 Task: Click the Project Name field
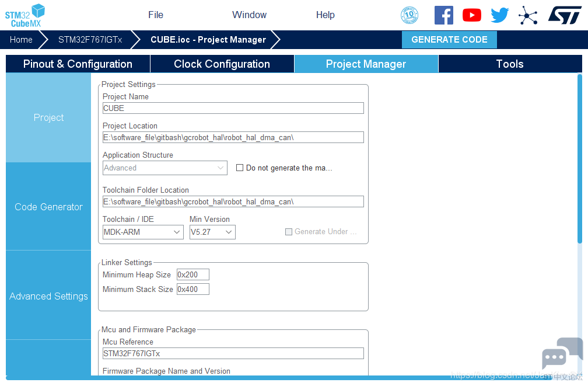click(x=233, y=108)
